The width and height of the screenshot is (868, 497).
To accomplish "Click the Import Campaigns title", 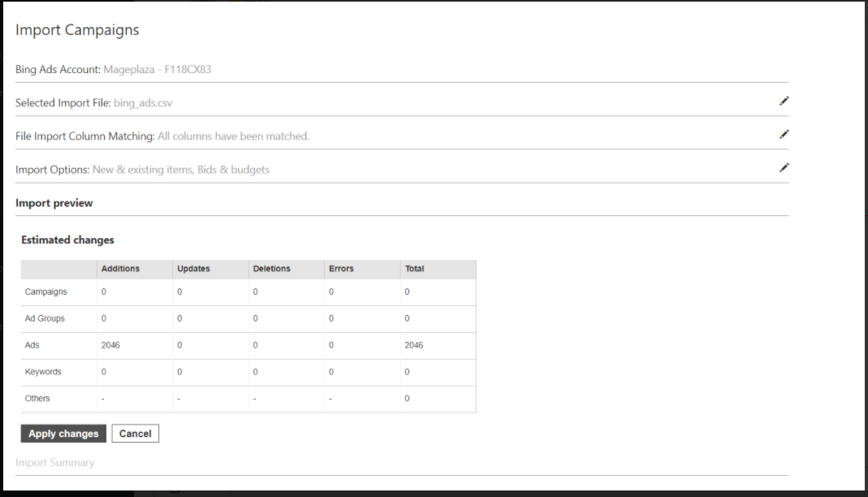I will [x=77, y=30].
